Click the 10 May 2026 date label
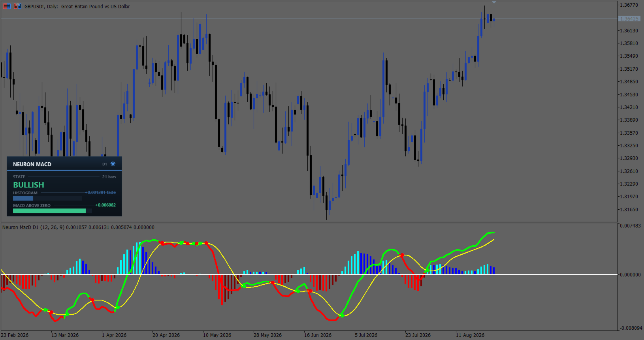The width and height of the screenshot is (644, 340). pyautogui.click(x=217, y=335)
